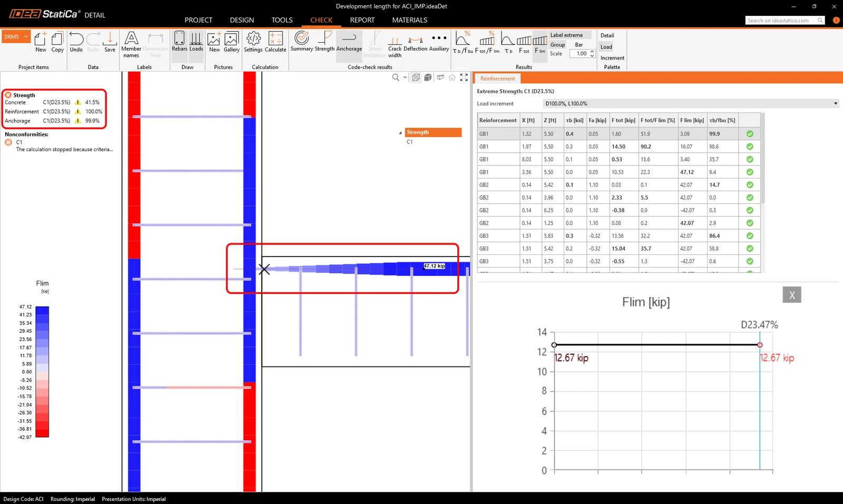Click the 47.12 kip label on bar
The width and height of the screenshot is (843, 504).
434,266
